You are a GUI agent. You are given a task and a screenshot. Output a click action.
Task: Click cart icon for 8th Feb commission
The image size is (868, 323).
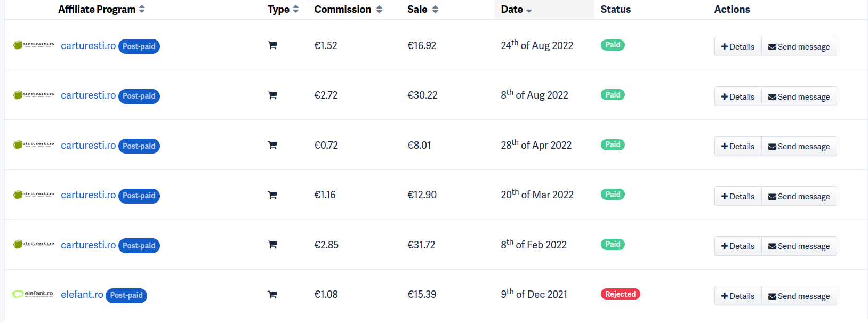pos(272,245)
